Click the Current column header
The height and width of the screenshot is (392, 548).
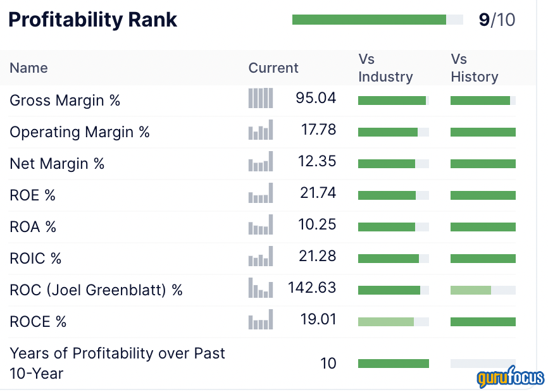(273, 68)
